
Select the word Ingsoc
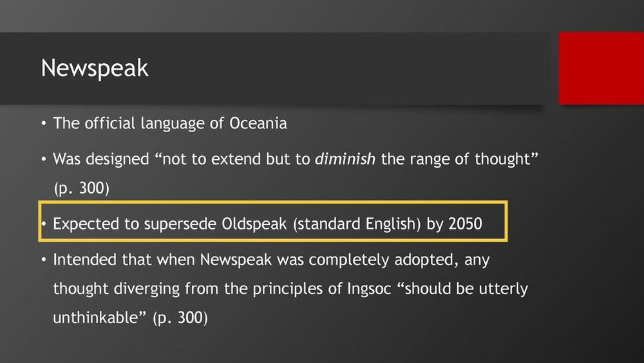pos(369,289)
